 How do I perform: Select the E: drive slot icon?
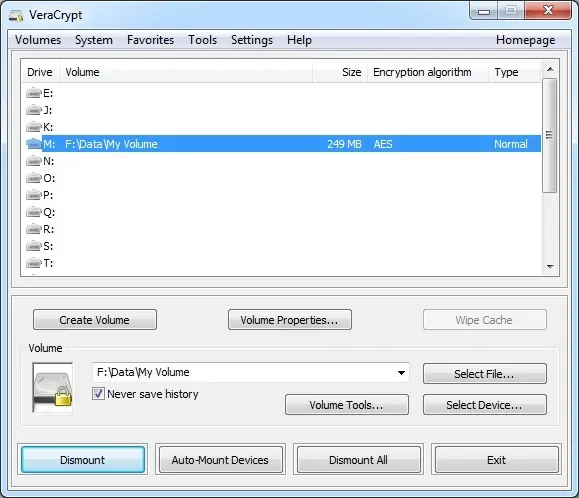pos(34,93)
